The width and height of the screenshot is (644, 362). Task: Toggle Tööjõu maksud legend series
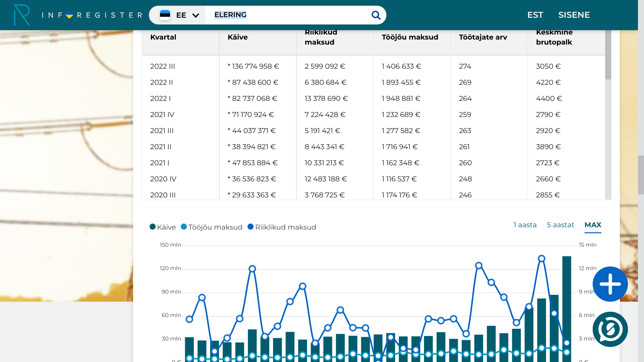(x=212, y=227)
